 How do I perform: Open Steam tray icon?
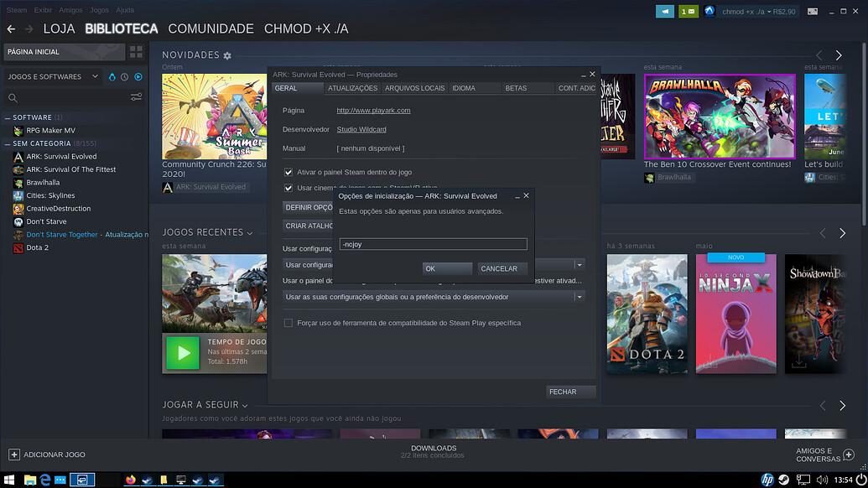coord(784,480)
